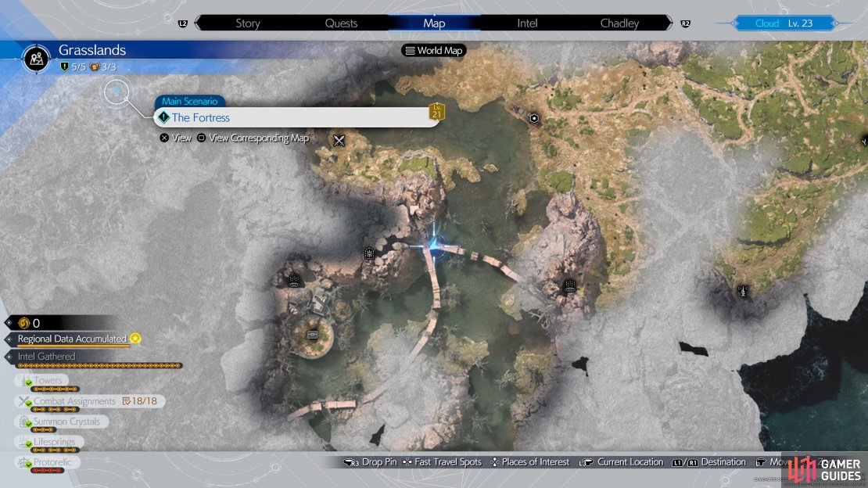The width and height of the screenshot is (868, 488).
Task: Click the Towers category icon
Action: (24, 381)
